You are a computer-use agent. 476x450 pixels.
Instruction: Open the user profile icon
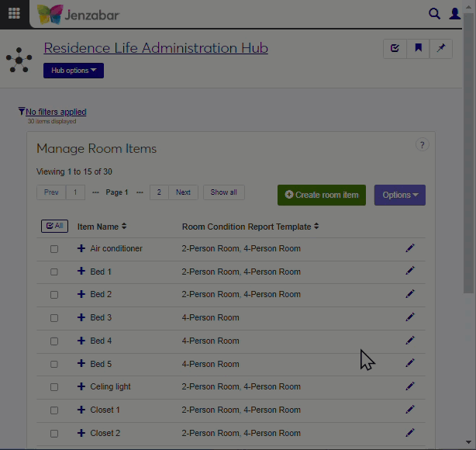455,14
